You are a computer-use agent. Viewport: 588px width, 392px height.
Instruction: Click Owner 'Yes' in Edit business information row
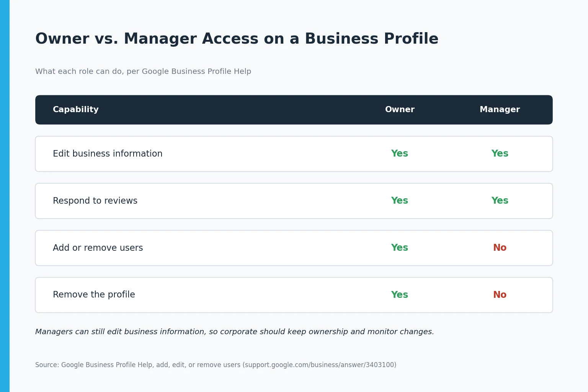[400, 154]
